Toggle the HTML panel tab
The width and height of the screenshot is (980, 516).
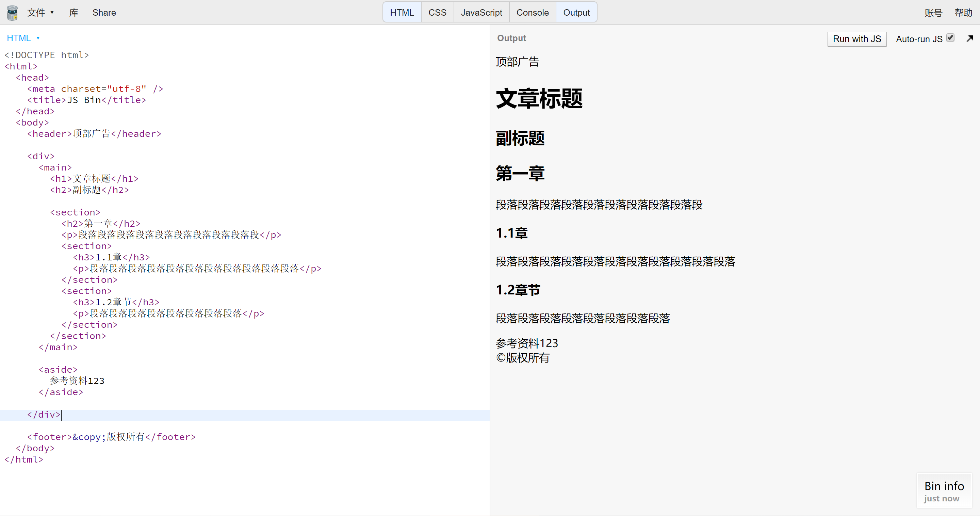click(x=402, y=13)
